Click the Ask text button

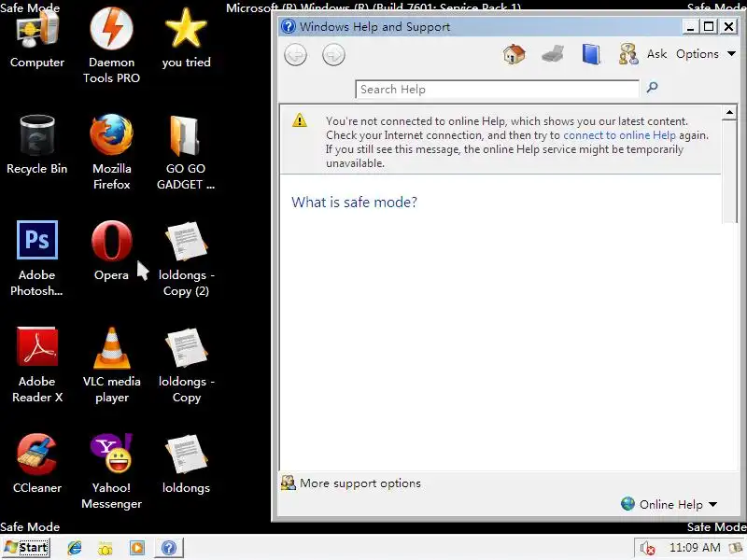pos(656,54)
